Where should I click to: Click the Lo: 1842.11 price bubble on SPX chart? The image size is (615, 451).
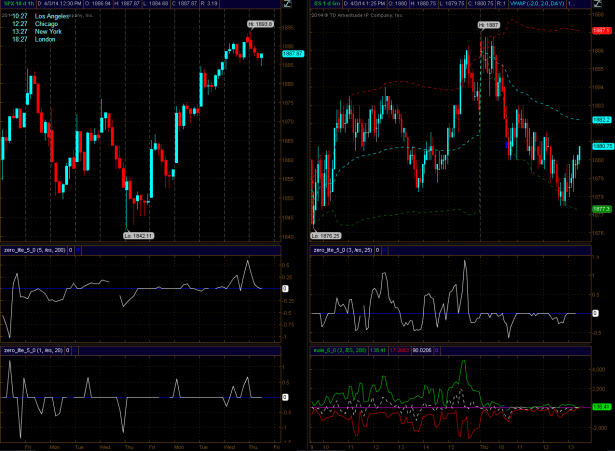pos(139,236)
